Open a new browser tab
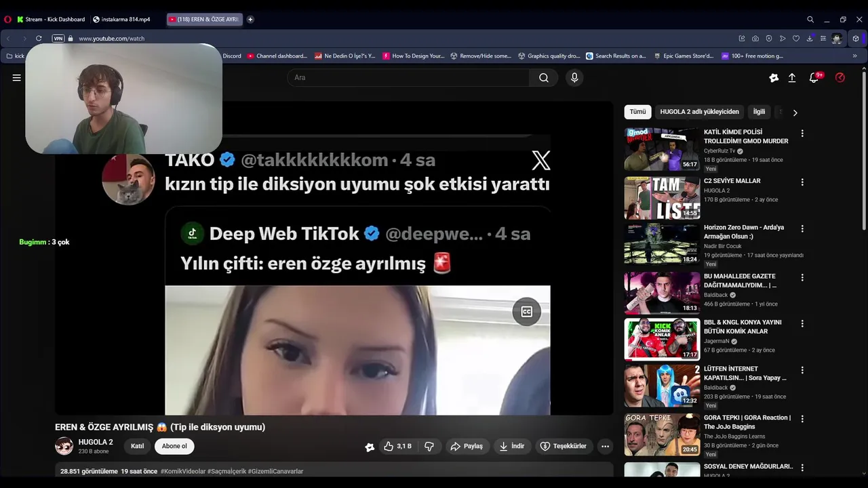 (x=250, y=20)
